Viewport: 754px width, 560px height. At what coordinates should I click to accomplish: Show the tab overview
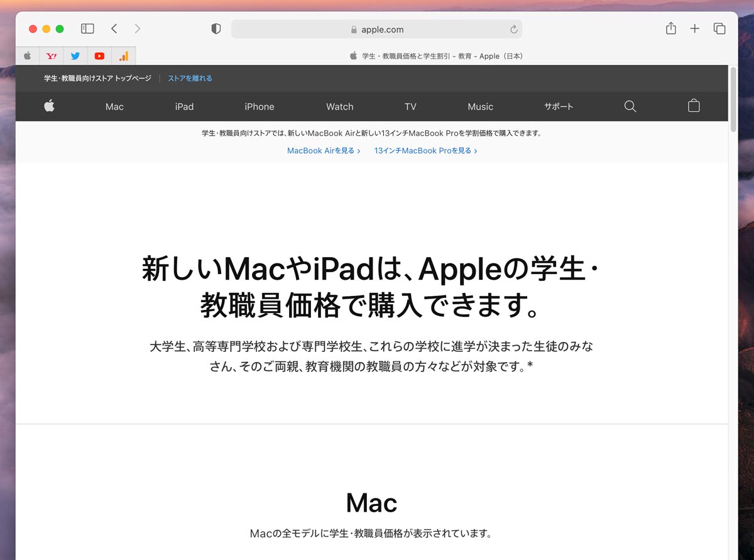tap(719, 29)
